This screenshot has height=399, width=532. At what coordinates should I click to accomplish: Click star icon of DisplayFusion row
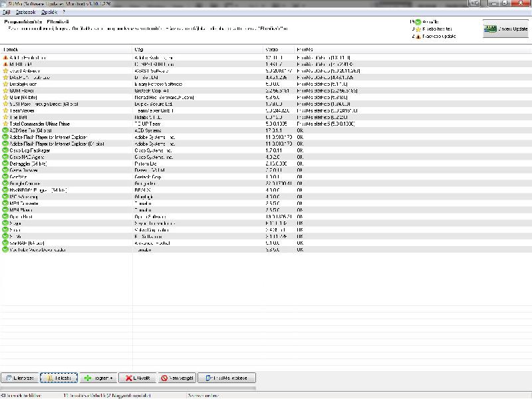coord(5,84)
